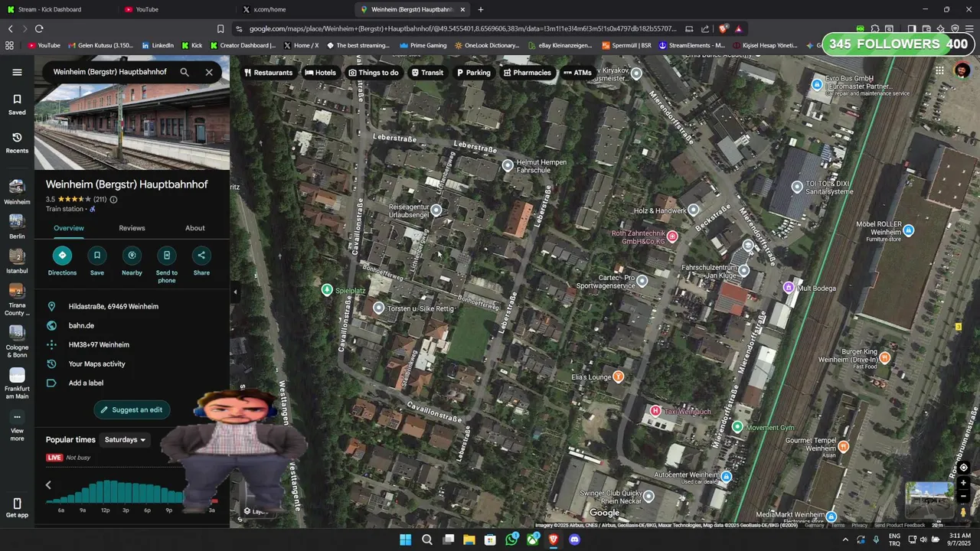Image resolution: width=980 pixels, height=551 pixels.
Task: Zoom in with the plus button
Action: tap(964, 483)
